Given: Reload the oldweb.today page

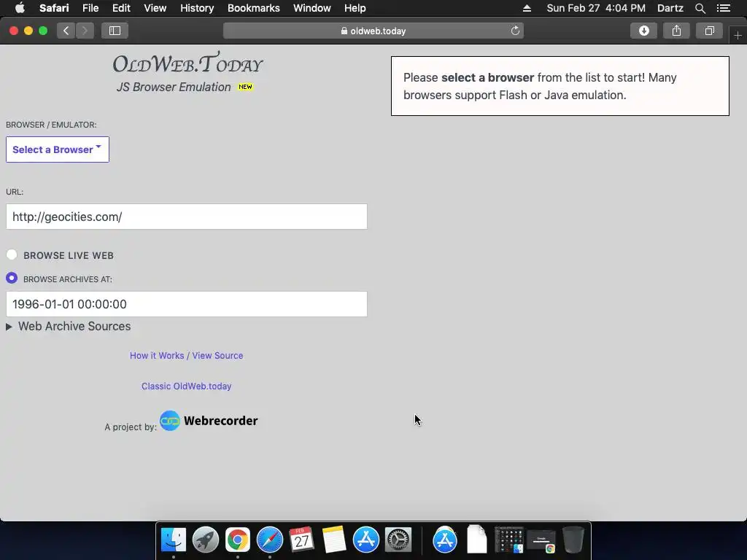Looking at the screenshot, I should click(x=515, y=31).
